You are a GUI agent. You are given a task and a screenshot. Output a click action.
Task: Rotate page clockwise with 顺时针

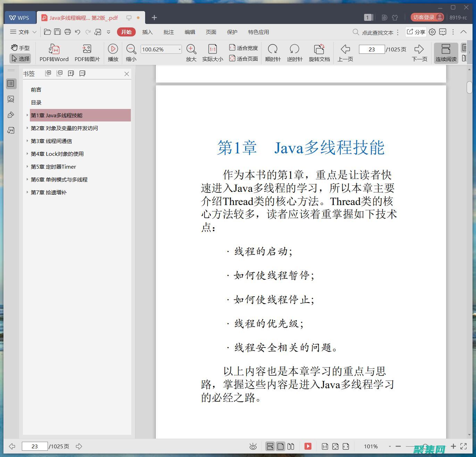click(x=273, y=49)
